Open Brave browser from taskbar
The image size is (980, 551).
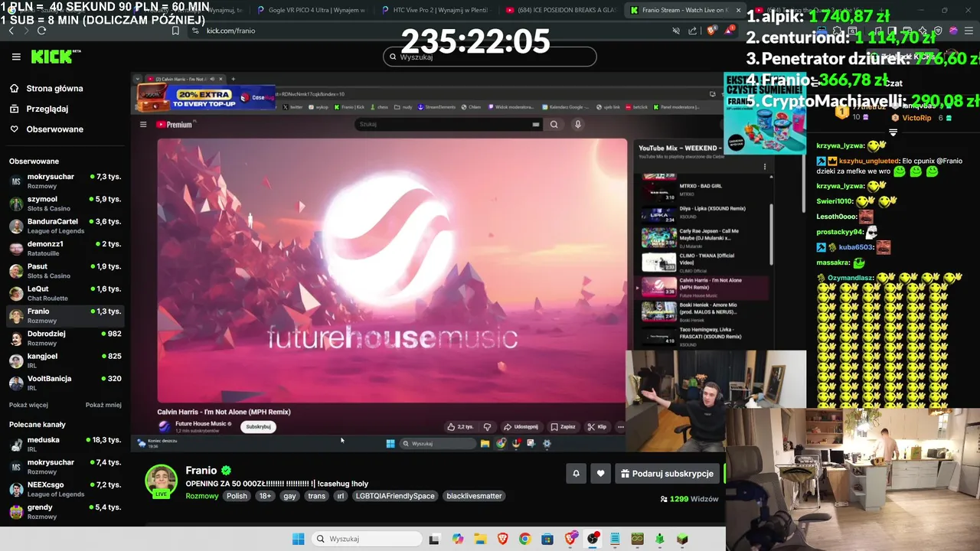click(x=502, y=539)
